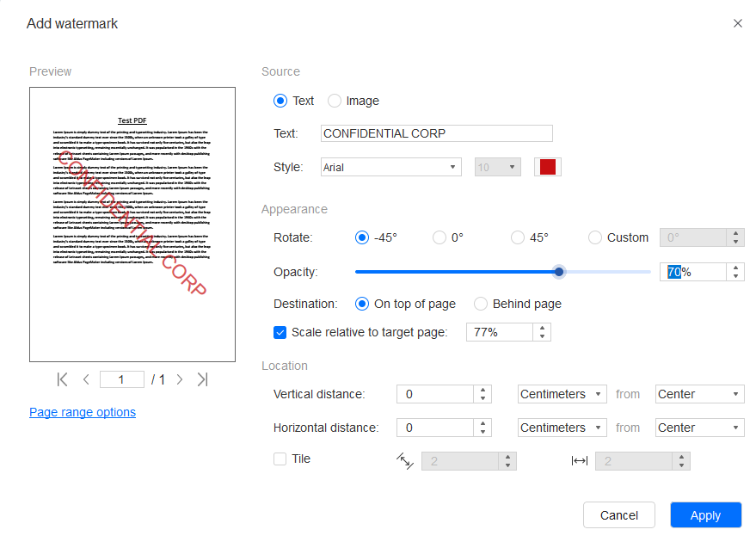Open the Arial font dropdown
The height and width of the screenshot is (548, 756).
click(x=390, y=167)
